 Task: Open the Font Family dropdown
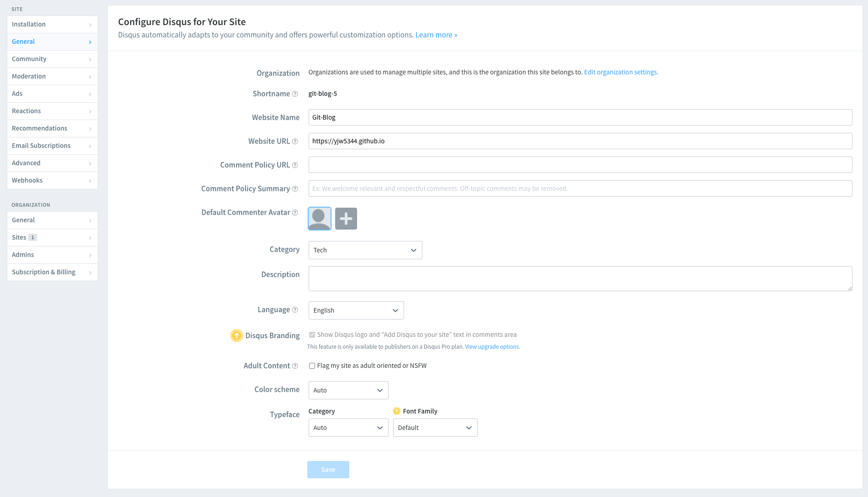point(435,428)
